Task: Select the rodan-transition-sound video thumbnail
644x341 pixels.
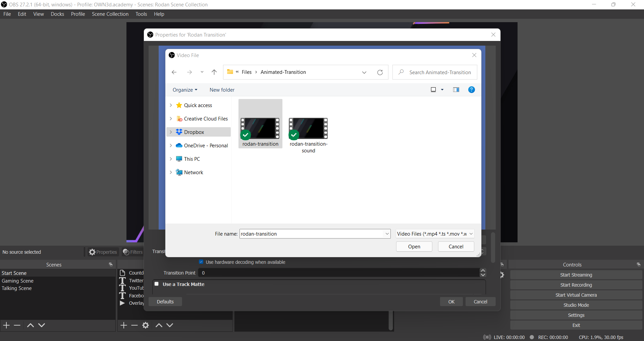Action: click(308, 129)
